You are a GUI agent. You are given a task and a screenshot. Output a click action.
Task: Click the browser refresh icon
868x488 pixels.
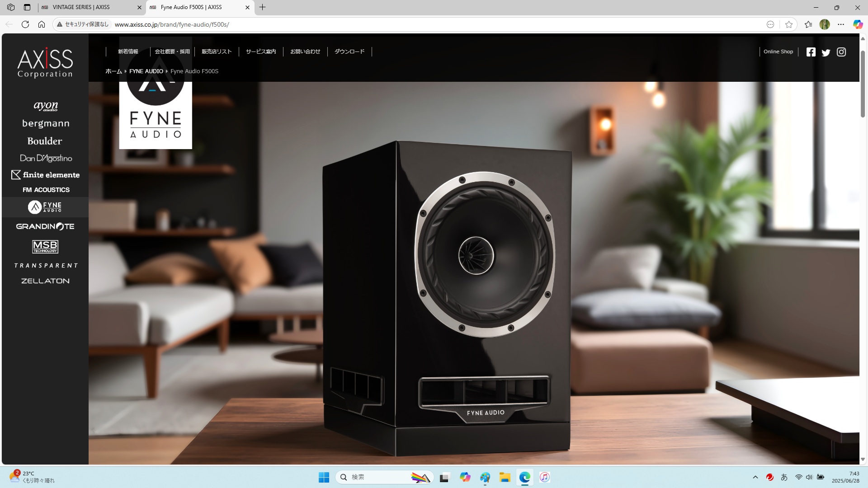point(25,24)
